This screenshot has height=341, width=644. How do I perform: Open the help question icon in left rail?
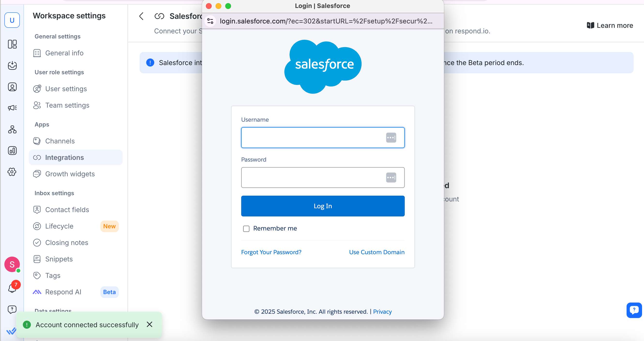pyautogui.click(x=12, y=310)
